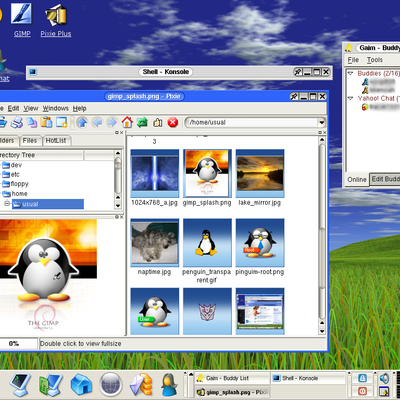The image size is (400, 400).
Task: Select the penguin User badge thumbnail
Action: pyautogui.click(x=154, y=311)
